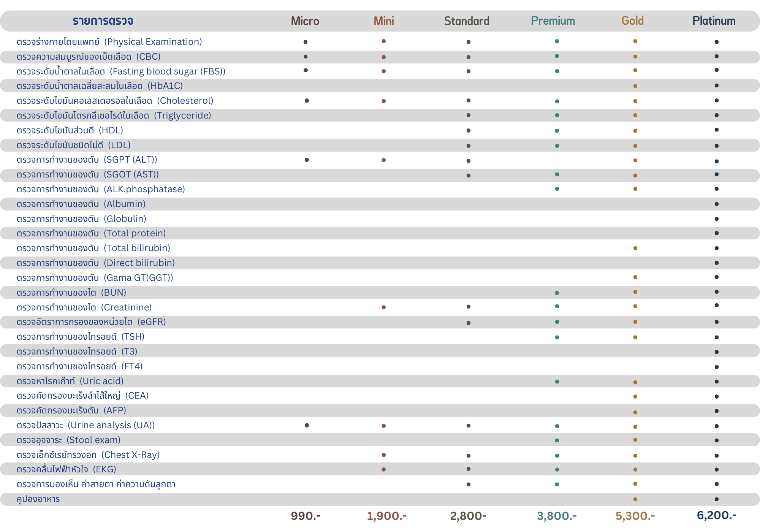The width and height of the screenshot is (760, 532).
Task: Click the Mini package column header
Action: [x=384, y=21]
